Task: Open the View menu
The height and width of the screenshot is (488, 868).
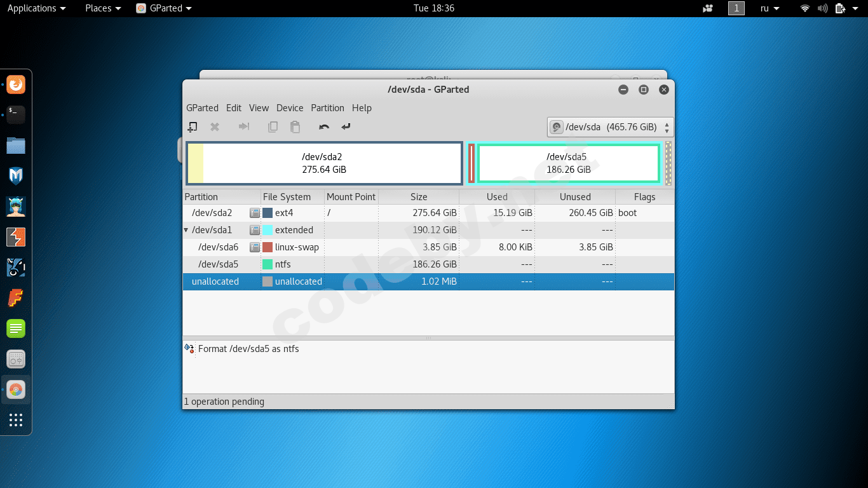Action: coord(259,108)
